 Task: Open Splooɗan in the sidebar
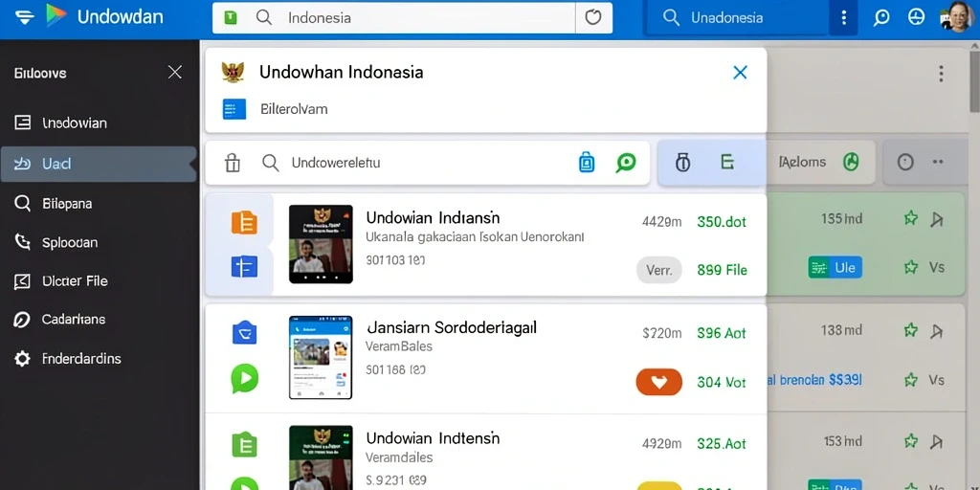(100, 242)
